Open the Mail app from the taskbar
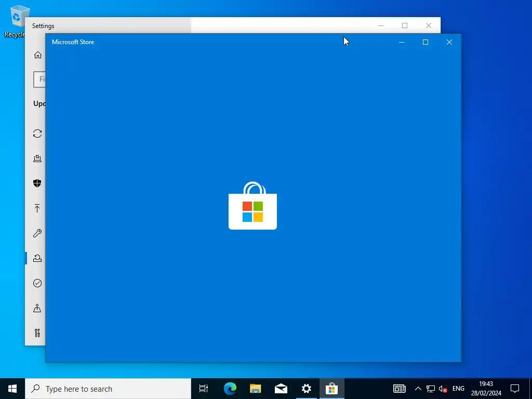The image size is (532, 399). pyautogui.click(x=281, y=389)
